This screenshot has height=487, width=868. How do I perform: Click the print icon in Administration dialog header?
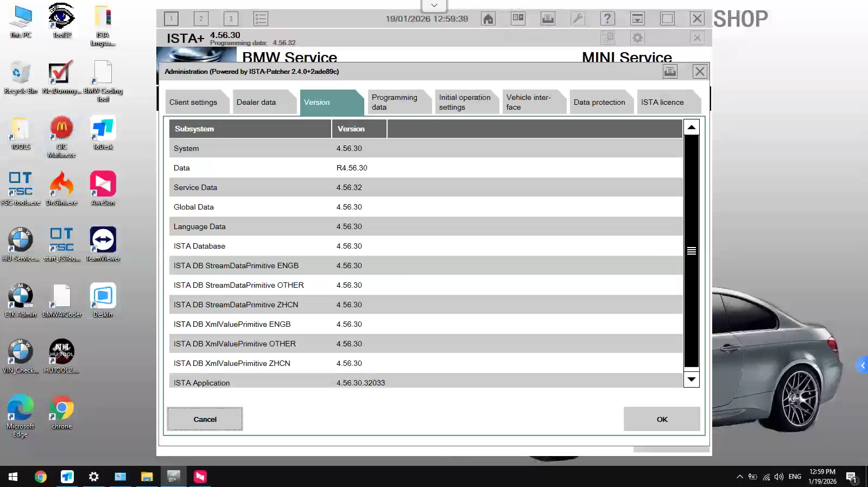point(670,72)
